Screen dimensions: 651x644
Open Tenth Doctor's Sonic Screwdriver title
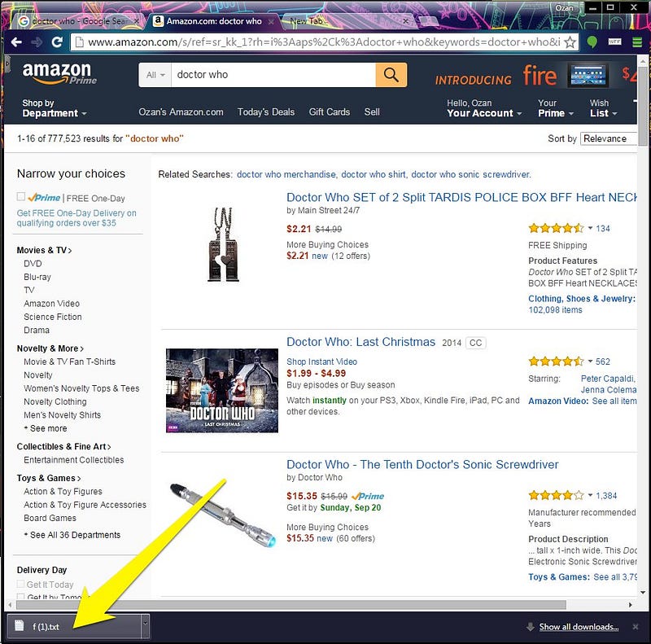422,465
